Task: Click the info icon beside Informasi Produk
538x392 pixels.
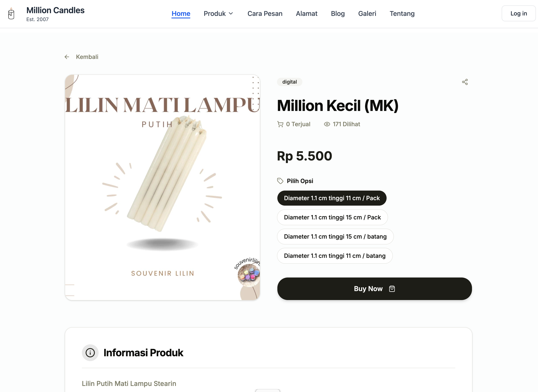Action: (90, 353)
